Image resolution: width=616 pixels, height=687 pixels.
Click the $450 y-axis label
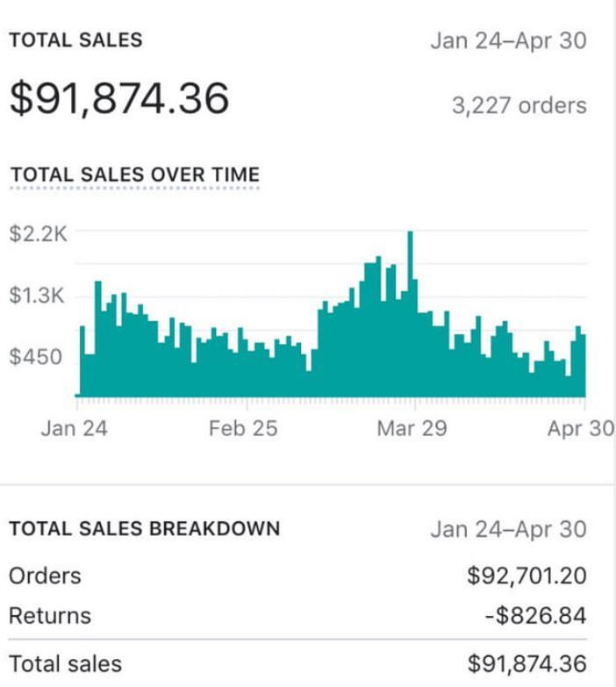pyautogui.click(x=38, y=356)
